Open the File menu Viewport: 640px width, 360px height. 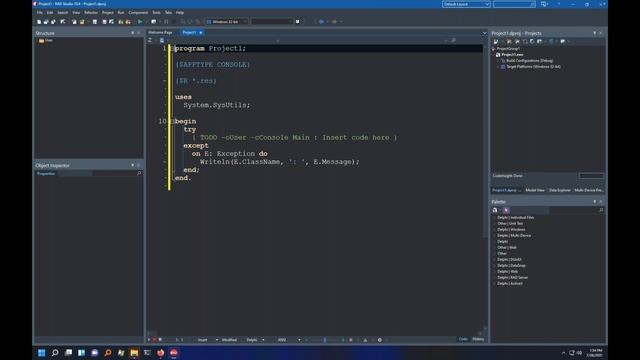[x=40, y=13]
